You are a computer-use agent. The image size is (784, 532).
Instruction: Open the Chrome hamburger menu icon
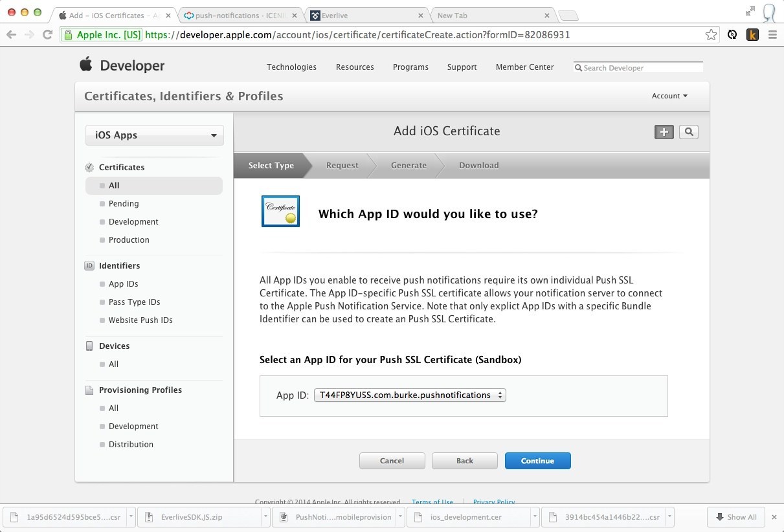tap(772, 35)
